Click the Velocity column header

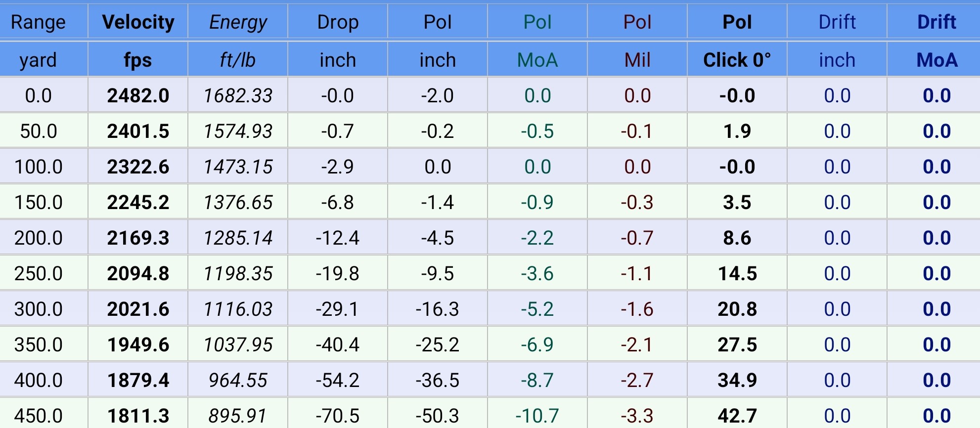coord(138,22)
